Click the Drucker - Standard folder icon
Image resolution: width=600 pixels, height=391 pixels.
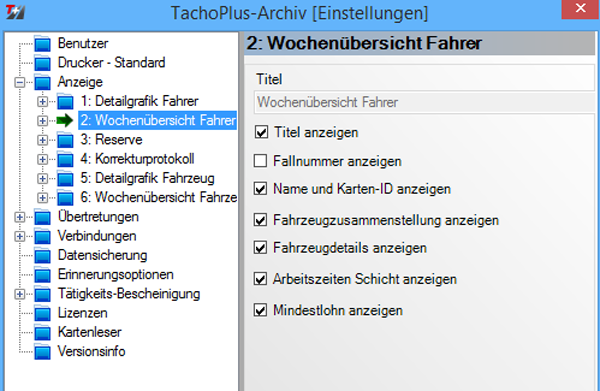42,63
